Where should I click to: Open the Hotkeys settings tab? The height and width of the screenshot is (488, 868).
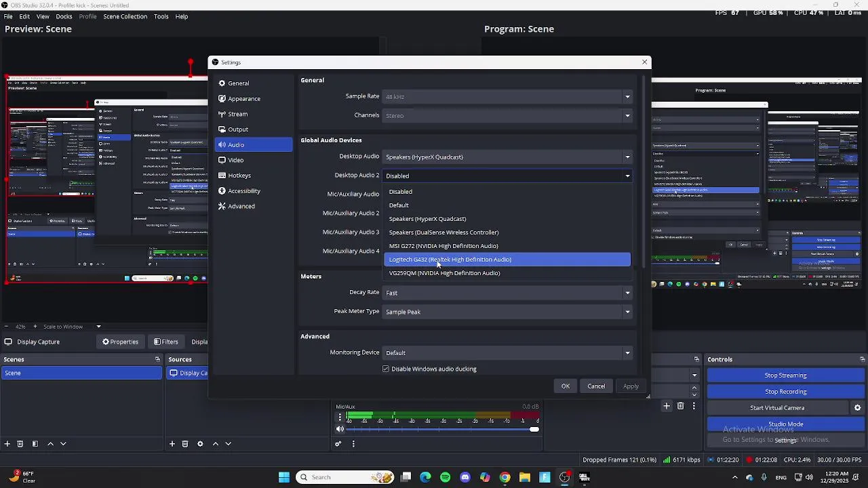pyautogui.click(x=254, y=176)
